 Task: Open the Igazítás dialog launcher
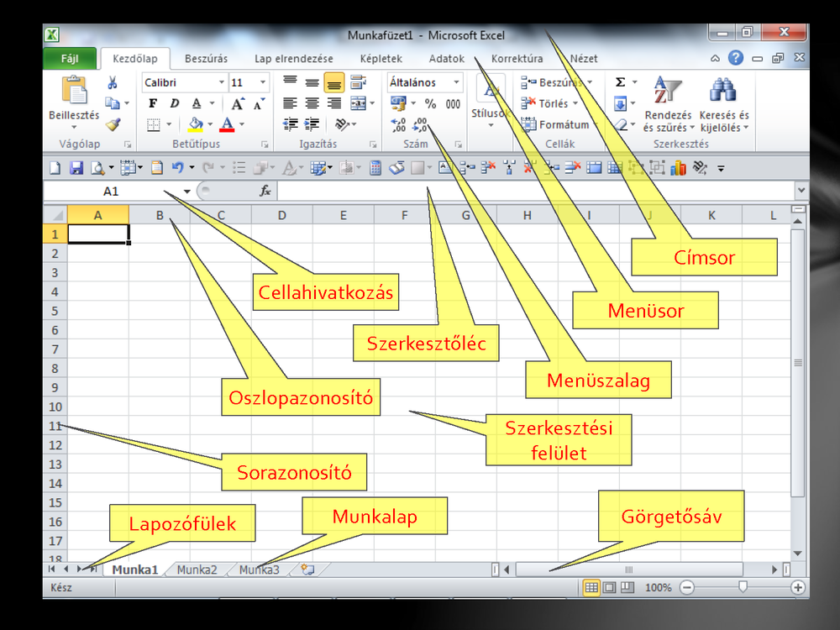(x=373, y=144)
